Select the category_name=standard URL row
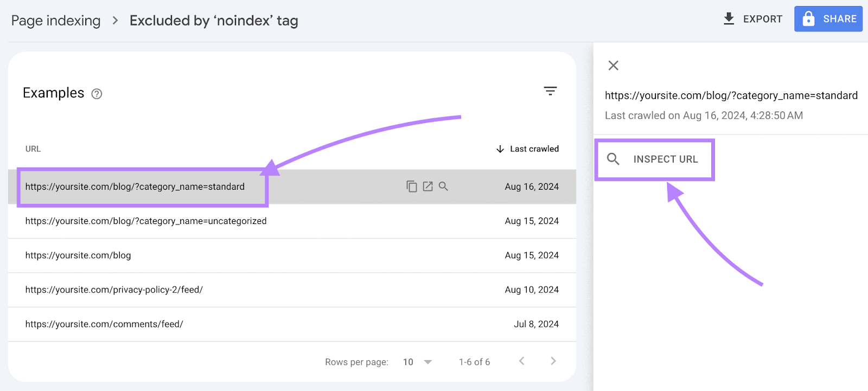This screenshot has height=391, width=868. coord(292,187)
